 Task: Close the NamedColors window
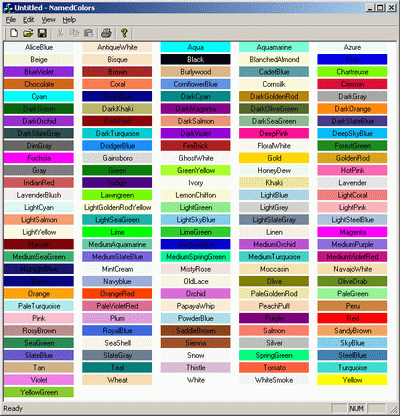[392, 7]
